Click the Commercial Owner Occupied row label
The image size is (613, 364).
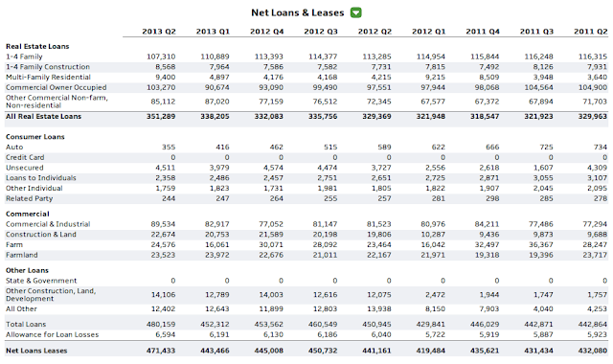pyautogui.click(x=56, y=87)
